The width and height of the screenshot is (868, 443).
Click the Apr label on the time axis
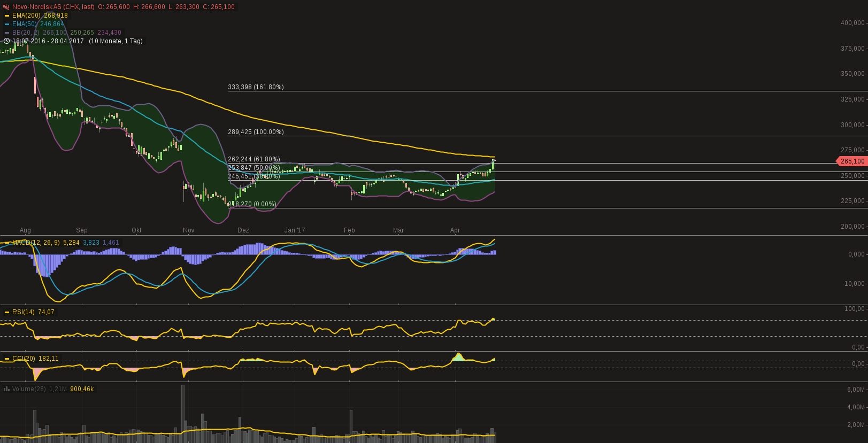(455, 230)
